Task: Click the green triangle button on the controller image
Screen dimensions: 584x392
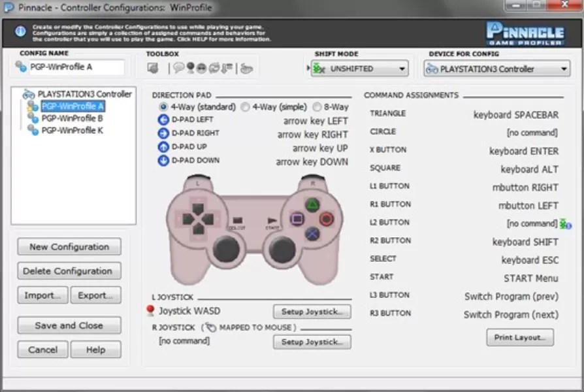Action: point(312,204)
